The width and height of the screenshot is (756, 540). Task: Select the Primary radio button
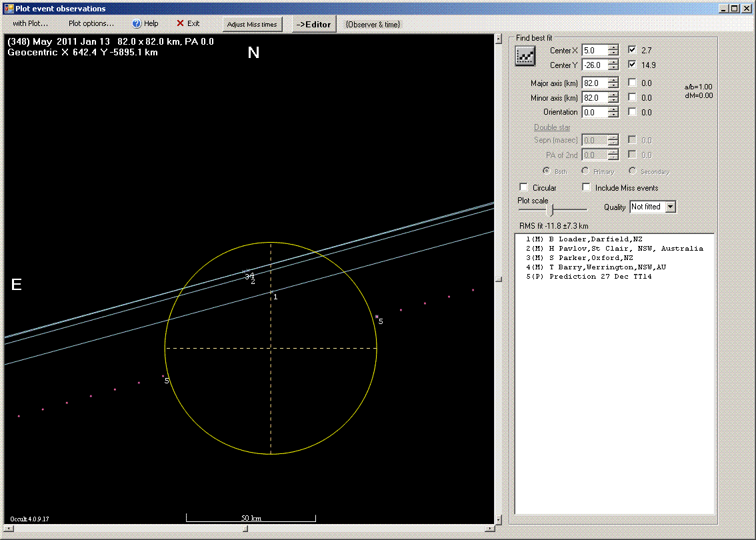pyautogui.click(x=585, y=171)
